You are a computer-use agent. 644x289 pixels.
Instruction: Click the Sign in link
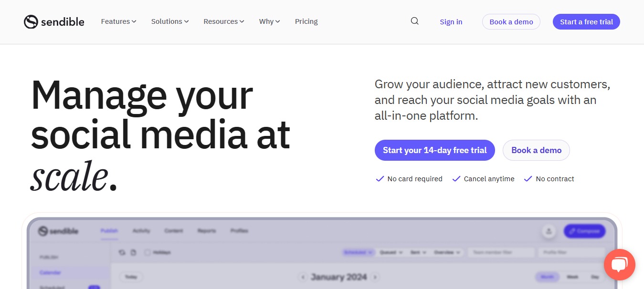click(x=451, y=22)
